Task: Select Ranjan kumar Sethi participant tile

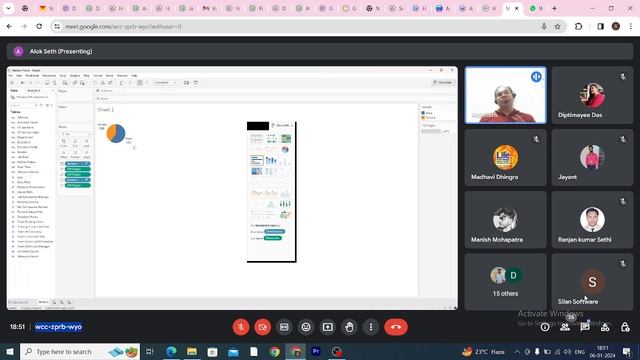Action: click(x=592, y=220)
